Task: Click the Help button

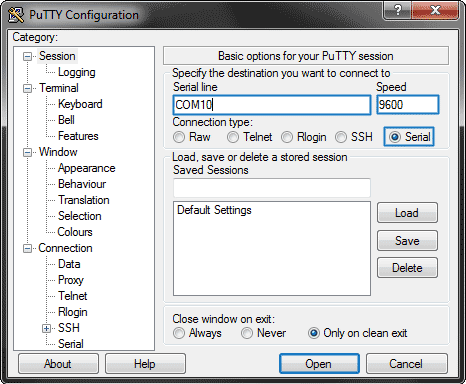Action: (x=145, y=364)
